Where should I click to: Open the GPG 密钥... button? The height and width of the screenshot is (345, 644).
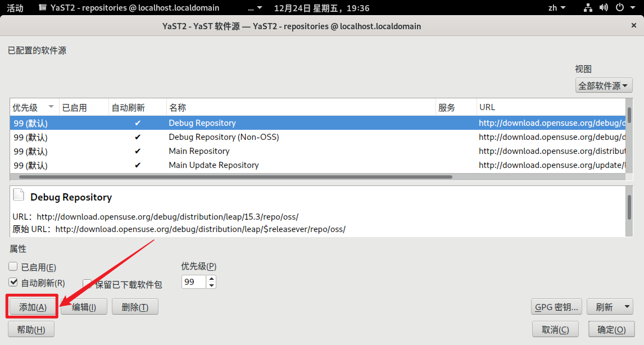point(556,307)
